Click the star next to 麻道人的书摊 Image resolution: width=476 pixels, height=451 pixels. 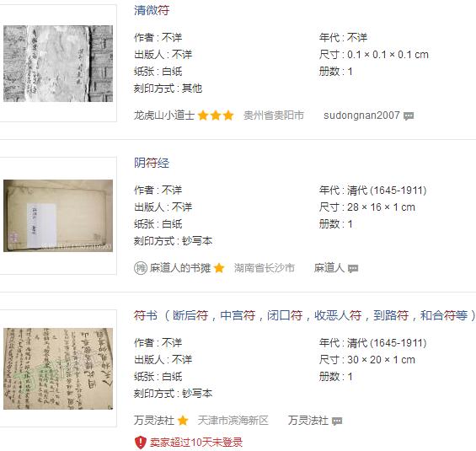[219, 268]
